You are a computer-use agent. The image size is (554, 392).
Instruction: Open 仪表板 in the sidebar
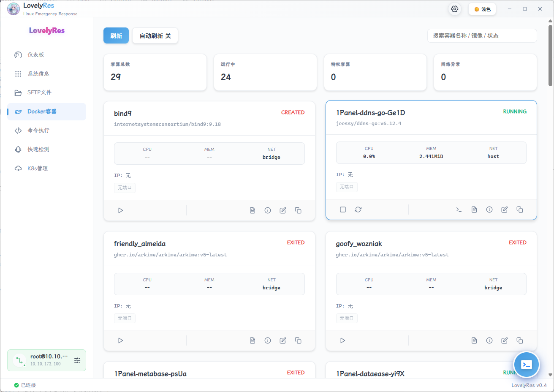[x=46, y=55]
